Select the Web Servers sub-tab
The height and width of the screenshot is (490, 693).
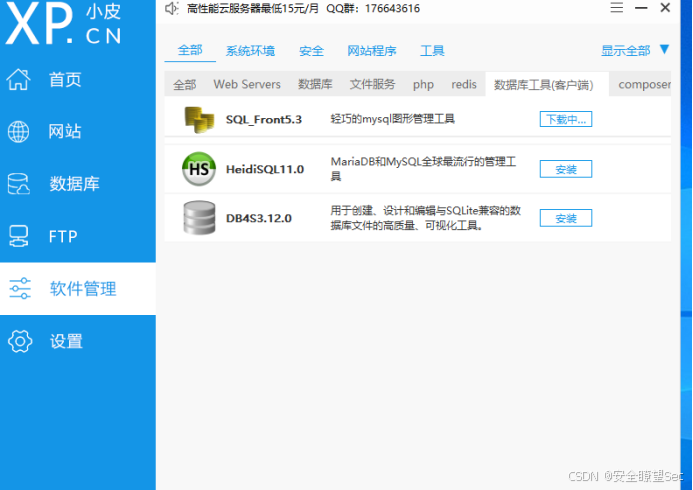coord(247,84)
